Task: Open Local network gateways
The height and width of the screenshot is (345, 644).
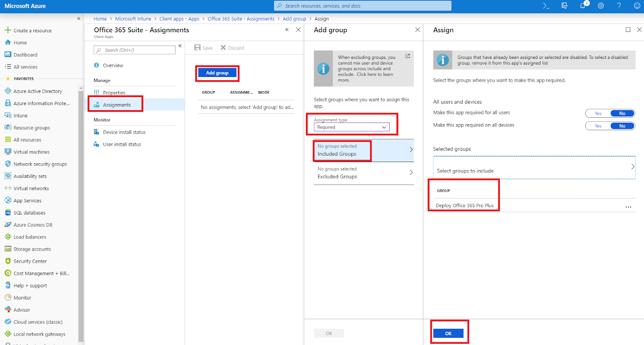Action: tap(39, 334)
